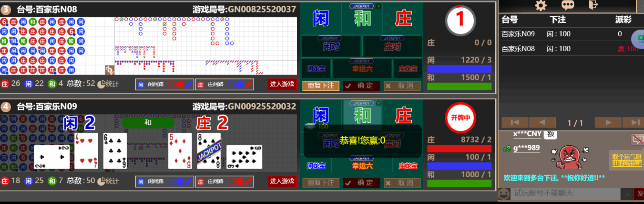644x204 pixels.
Task: Expand the arrow next to the chat input
Action: pyautogui.click(x=626, y=193)
